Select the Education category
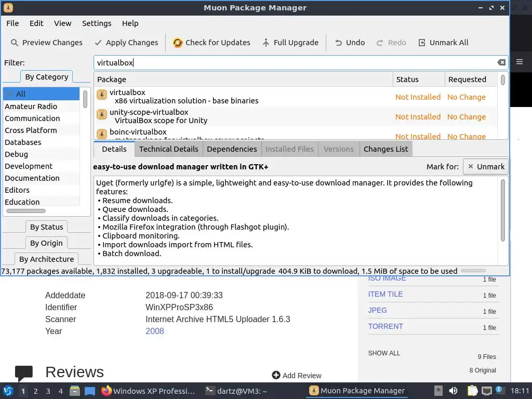The height and width of the screenshot is (399, 532). pos(41,202)
